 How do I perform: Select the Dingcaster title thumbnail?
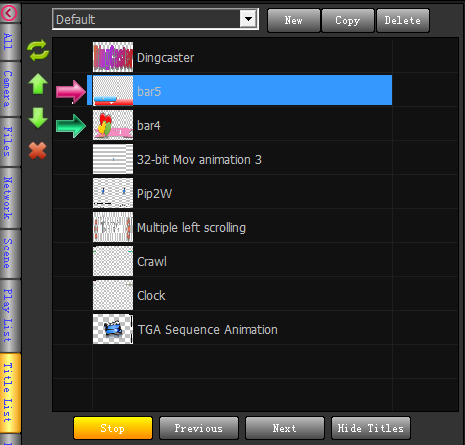coord(113,57)
